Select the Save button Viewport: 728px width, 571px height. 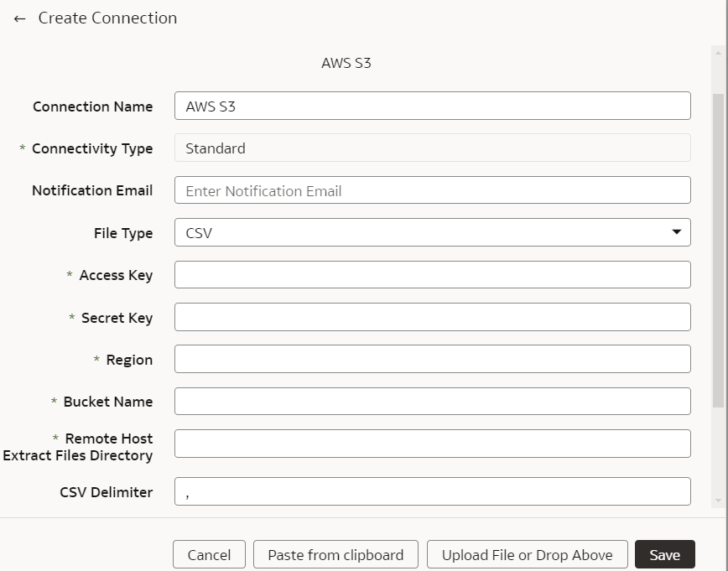(x=664, y=554)
